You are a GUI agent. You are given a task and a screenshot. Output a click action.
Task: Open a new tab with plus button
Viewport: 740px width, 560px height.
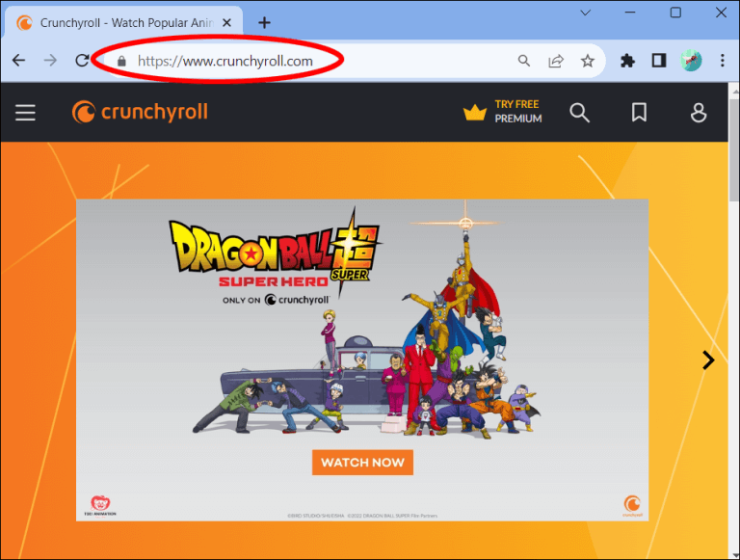coord(264,22)
